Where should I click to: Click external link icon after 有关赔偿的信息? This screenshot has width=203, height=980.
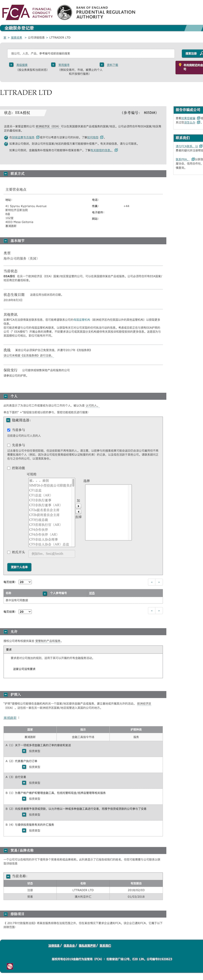[x=116, y=150]
